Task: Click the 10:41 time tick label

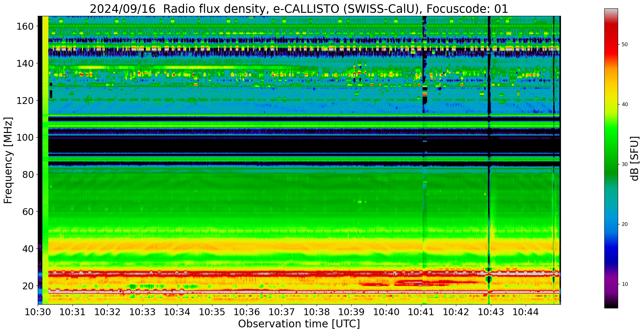Action: tap(421, 312)
